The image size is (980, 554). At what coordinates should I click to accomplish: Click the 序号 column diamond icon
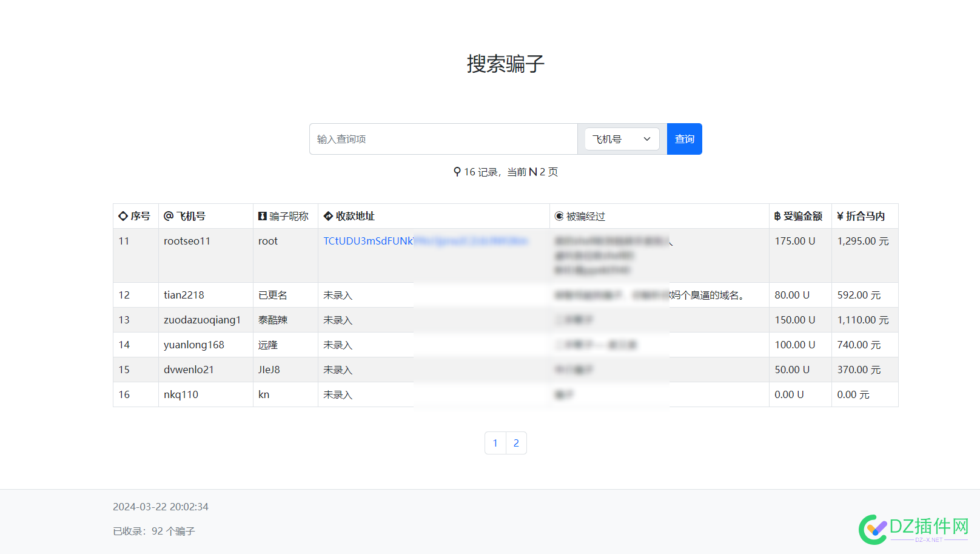point(123,216)
